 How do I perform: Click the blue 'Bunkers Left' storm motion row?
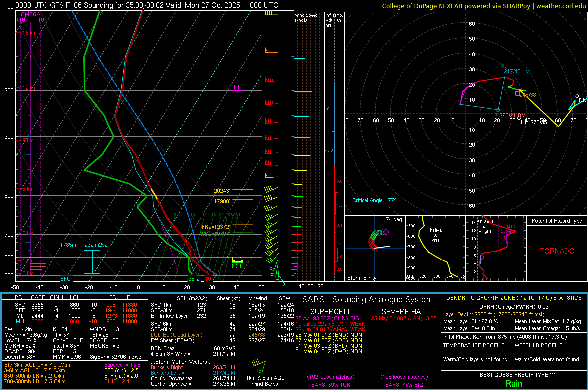193,373
